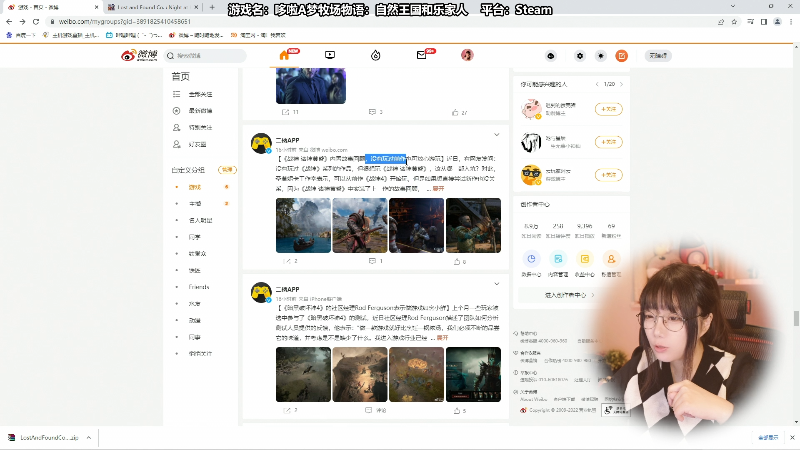Click the orange compose post icon

(621, 56)
